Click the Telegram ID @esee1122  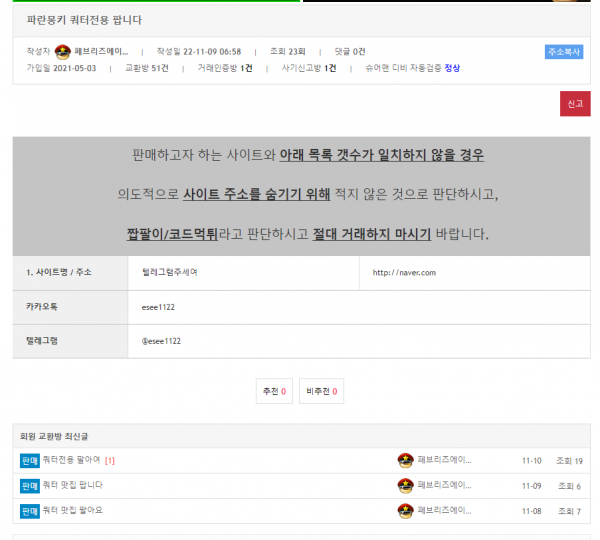(161, 341)
